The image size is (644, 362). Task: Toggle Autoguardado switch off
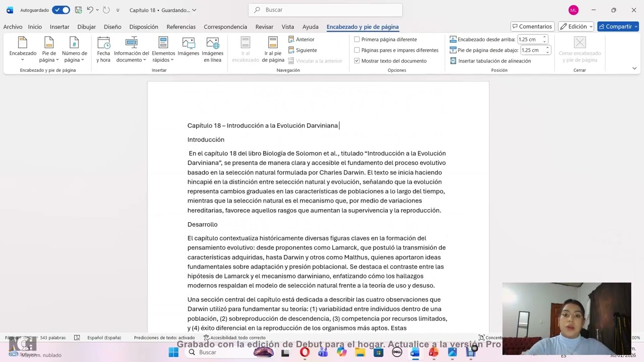(x=61, y=10)
